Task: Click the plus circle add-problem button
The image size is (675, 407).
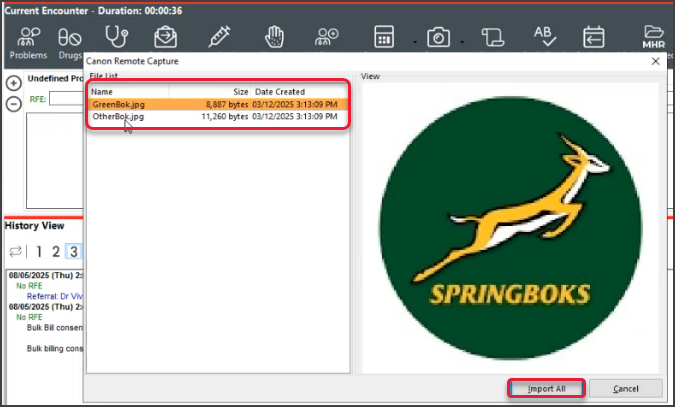Action: click(14, 83)
